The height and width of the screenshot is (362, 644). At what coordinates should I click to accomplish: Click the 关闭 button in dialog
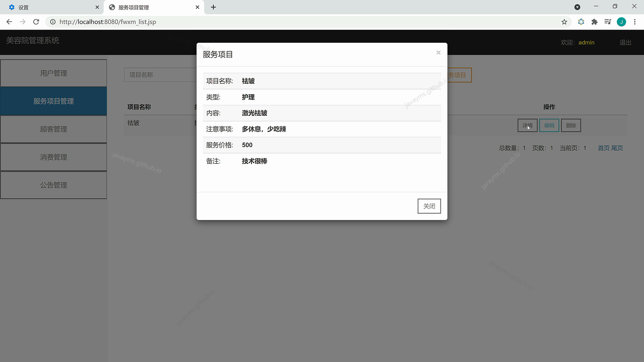429,206
